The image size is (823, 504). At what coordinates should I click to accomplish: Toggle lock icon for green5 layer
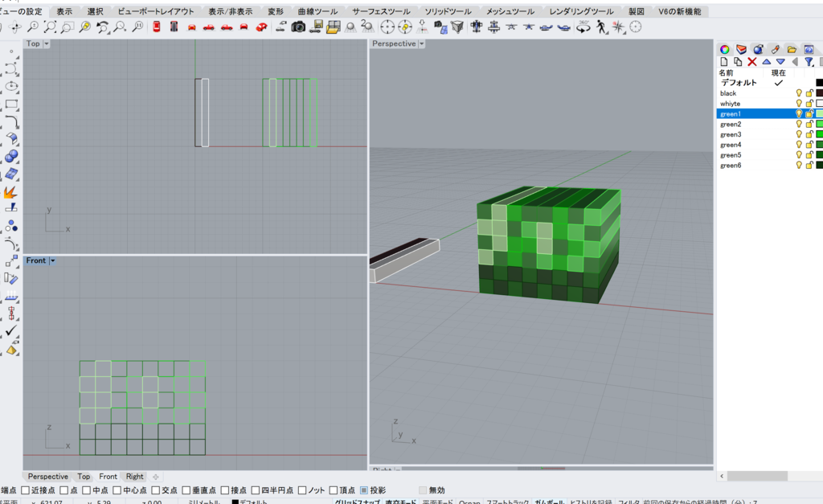pyautogui.click(x=809, y=155)
